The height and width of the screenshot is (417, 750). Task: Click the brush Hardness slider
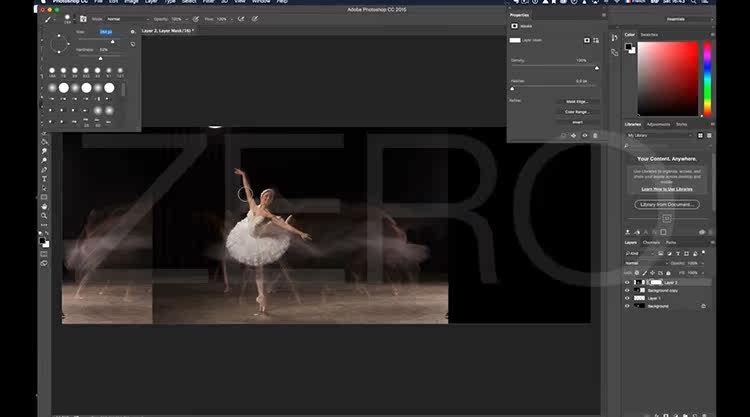[97, 58]
